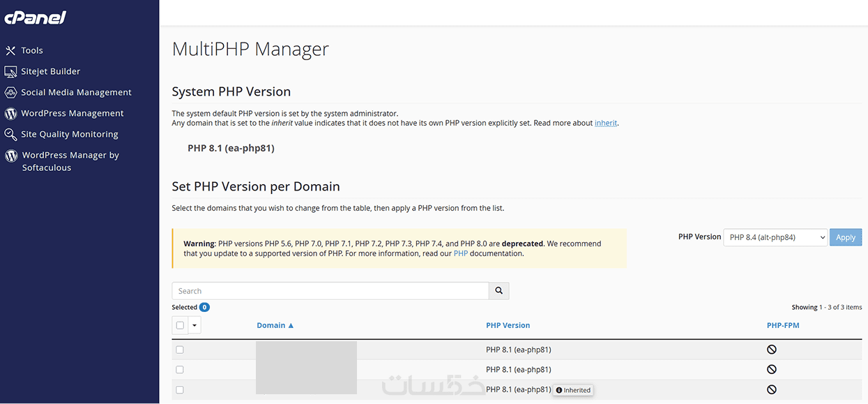Open the Social Media Management icon
The image size is (868, 404).
pyautogui.click(x=10, y=92)
